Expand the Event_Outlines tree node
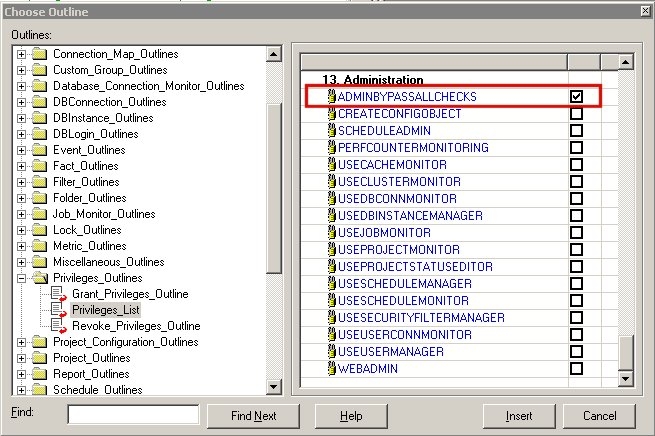655x436 pixels. point(21,150)
